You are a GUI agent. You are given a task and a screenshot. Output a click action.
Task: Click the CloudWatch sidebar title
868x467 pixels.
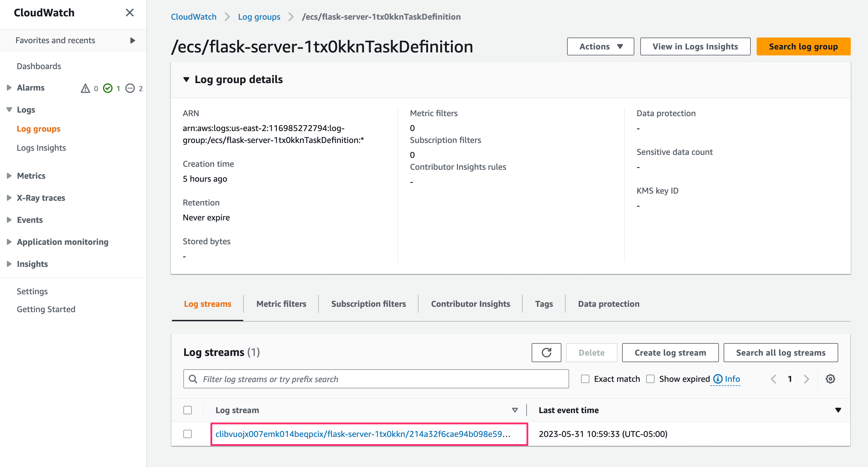(x=44, y=13)
